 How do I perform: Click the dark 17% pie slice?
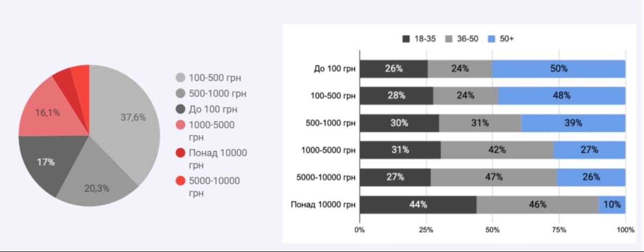point(48,161)
